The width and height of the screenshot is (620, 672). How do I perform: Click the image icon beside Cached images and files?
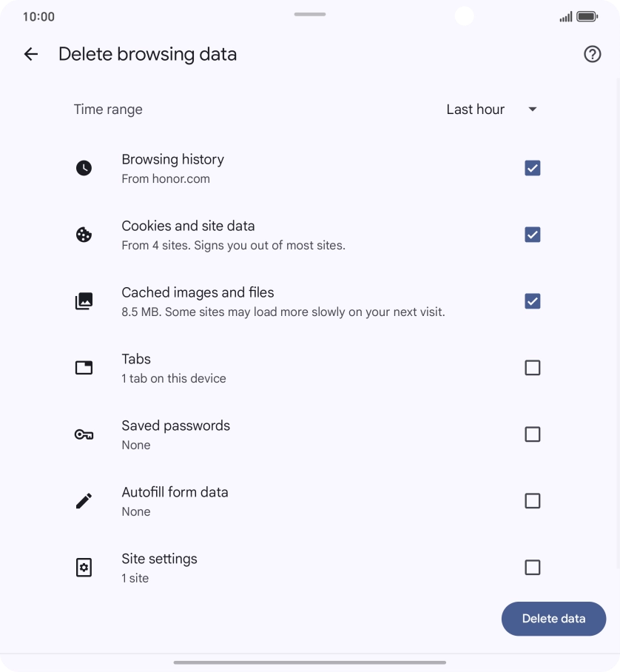84,300
